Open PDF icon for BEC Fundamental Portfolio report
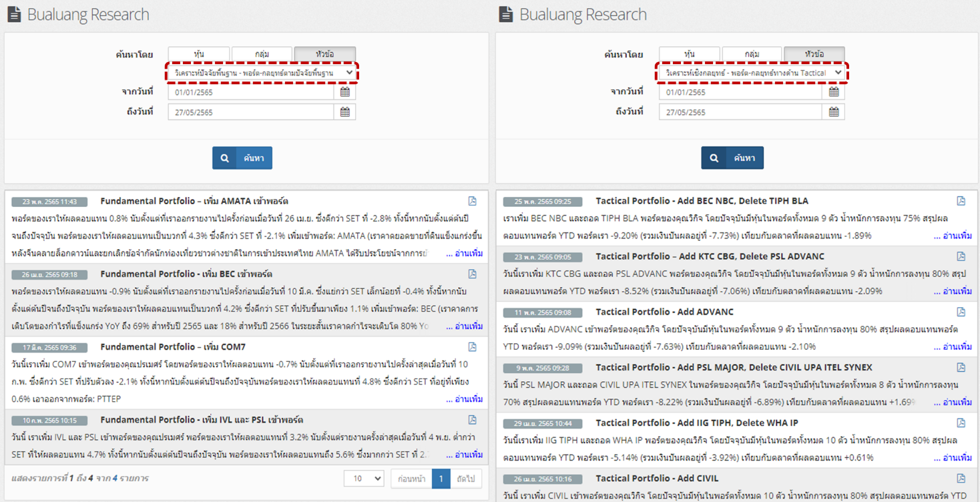 [x=472, y=274]
